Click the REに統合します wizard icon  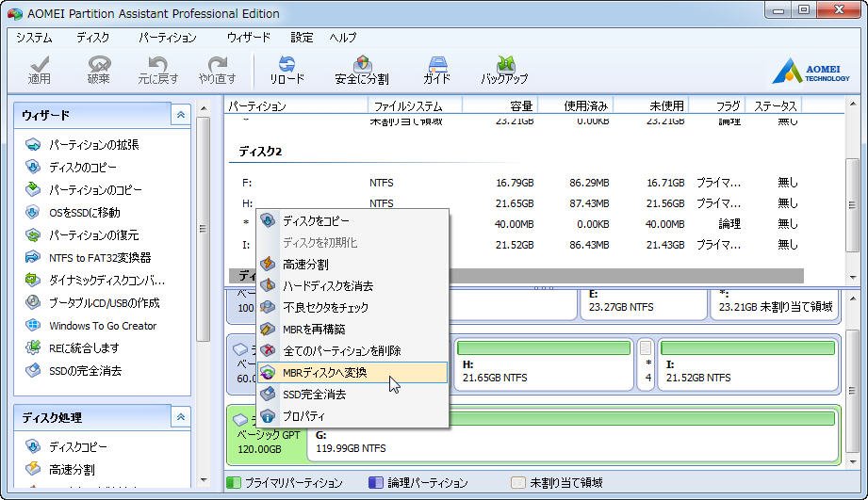[x=33, y=347]
